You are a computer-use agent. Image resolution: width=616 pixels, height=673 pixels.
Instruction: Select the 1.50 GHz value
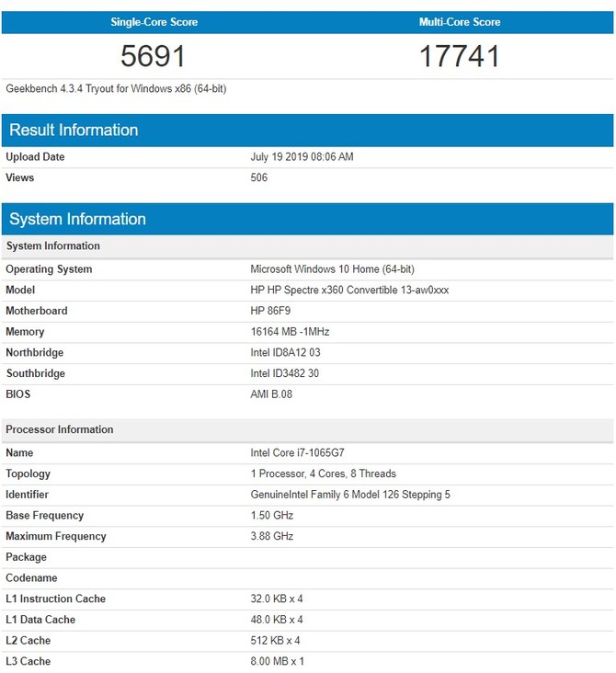click(x=272, y=516)
